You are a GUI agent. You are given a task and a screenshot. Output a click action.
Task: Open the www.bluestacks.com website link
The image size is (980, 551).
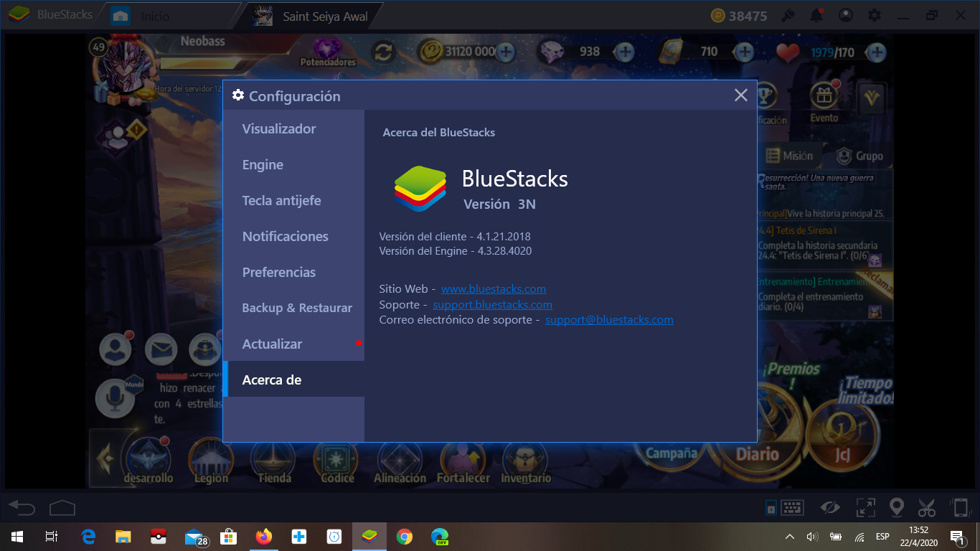click(494, 288)
